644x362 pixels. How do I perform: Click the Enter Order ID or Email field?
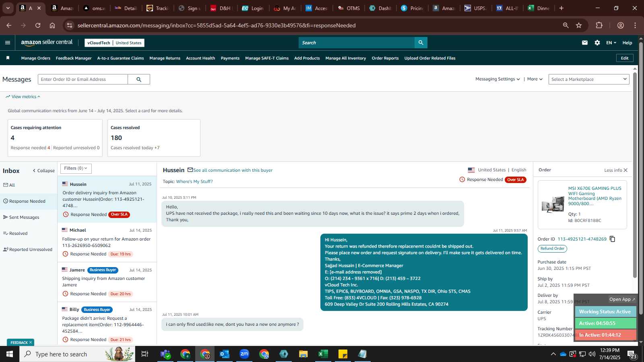pos(83,79)
